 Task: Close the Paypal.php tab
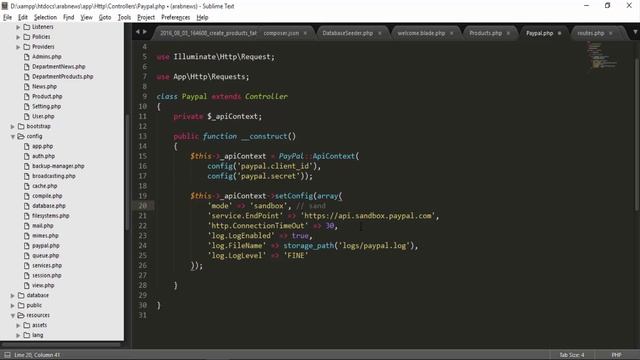[x=560, y=33]
